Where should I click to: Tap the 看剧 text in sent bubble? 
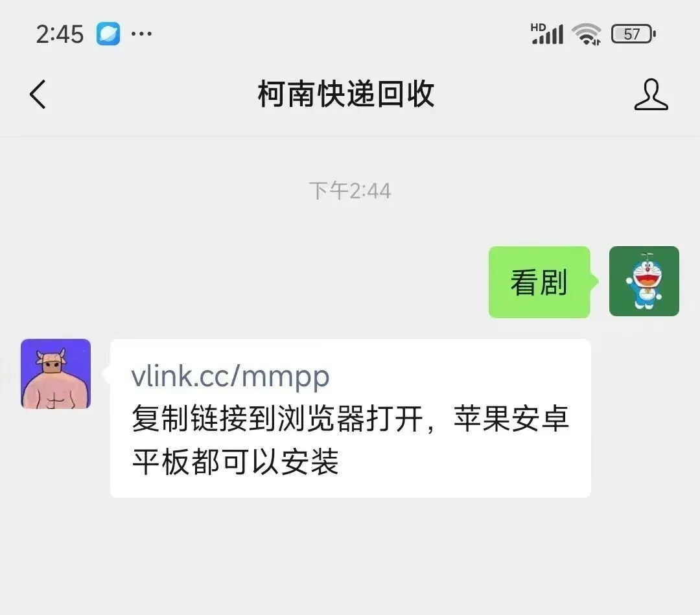click(x=539, y=282)
